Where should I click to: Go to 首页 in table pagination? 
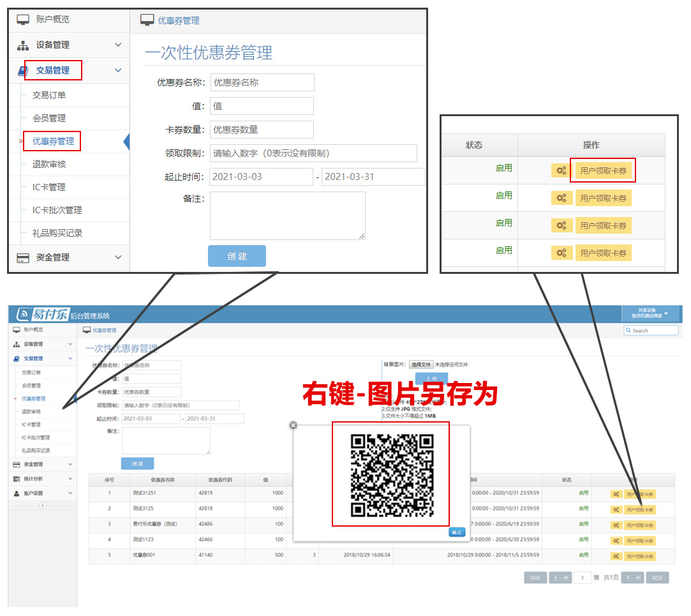coord(535,578)
